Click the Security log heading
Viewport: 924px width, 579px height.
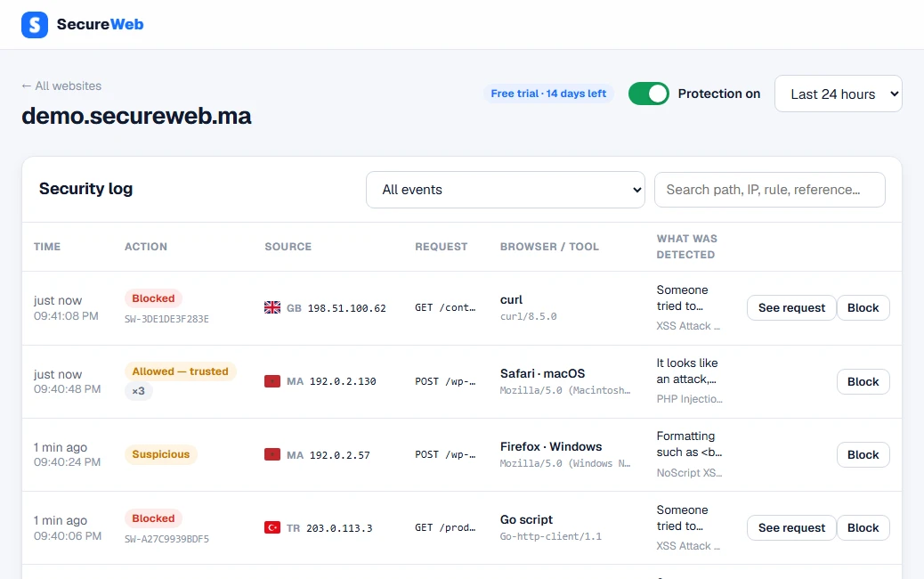[x=86, y=189]
